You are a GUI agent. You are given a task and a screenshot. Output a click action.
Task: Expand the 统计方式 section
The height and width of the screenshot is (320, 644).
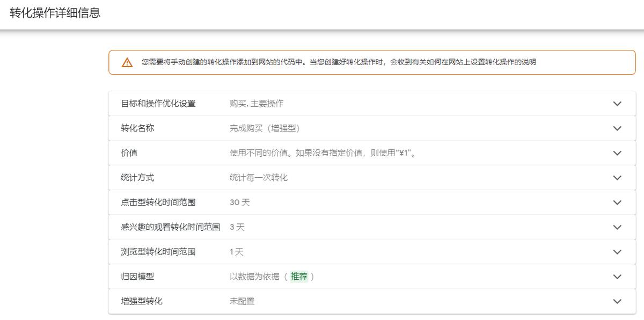616,177
